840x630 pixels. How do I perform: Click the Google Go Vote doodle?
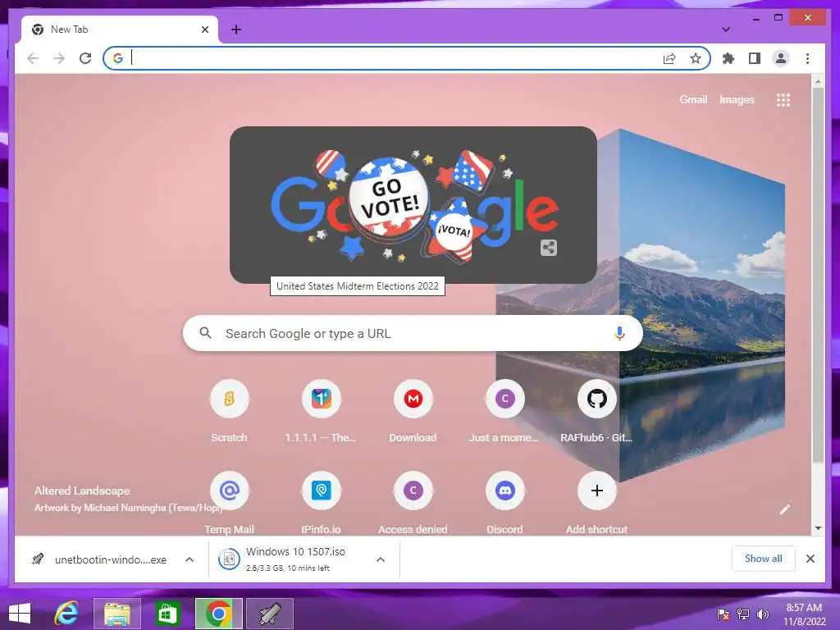click(413, 204)
